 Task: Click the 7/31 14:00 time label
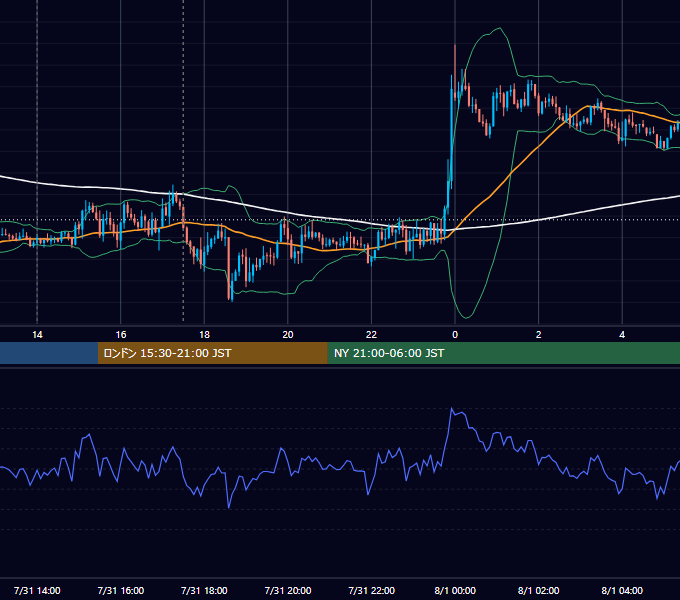37,591
